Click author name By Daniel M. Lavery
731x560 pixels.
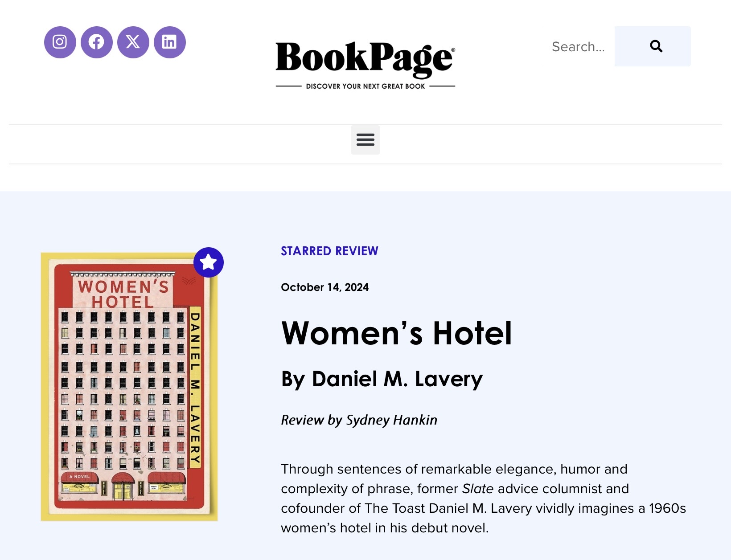pos(382,380)
